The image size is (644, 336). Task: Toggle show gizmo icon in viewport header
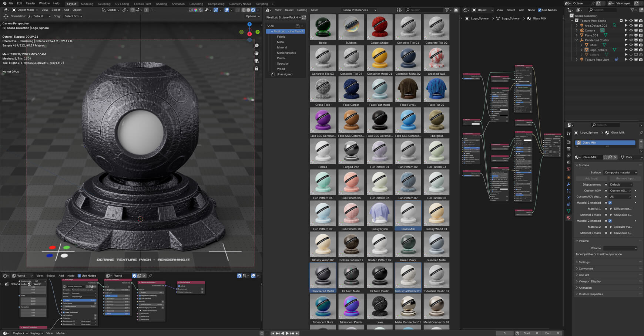pyautogui.click(x=216, y=10)
